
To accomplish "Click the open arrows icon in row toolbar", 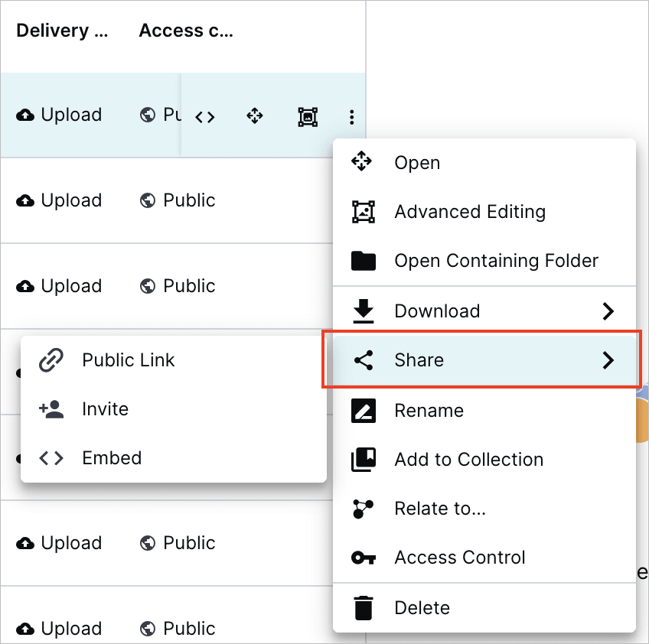I will pos(255,116).
